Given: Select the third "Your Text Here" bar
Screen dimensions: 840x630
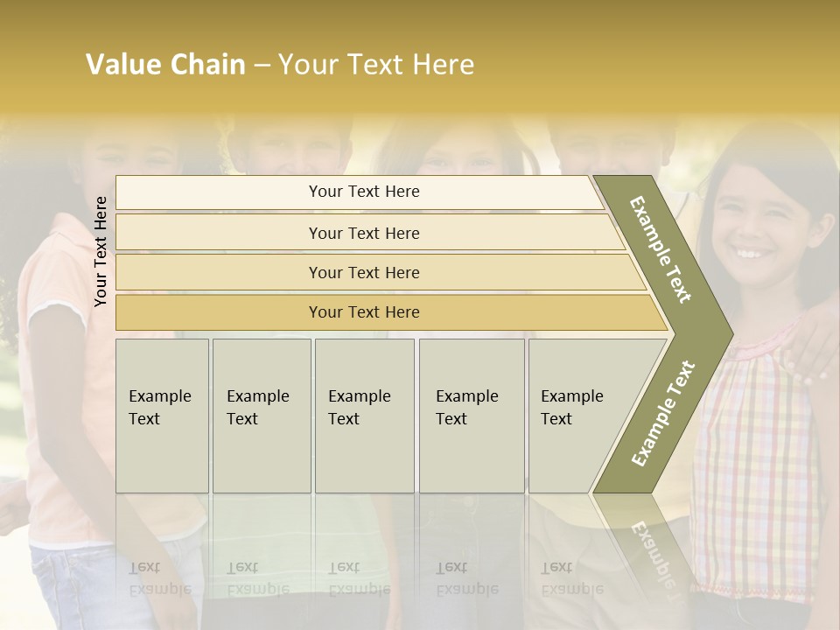Looking at the screenshot, I should click(x=364, y=272).
